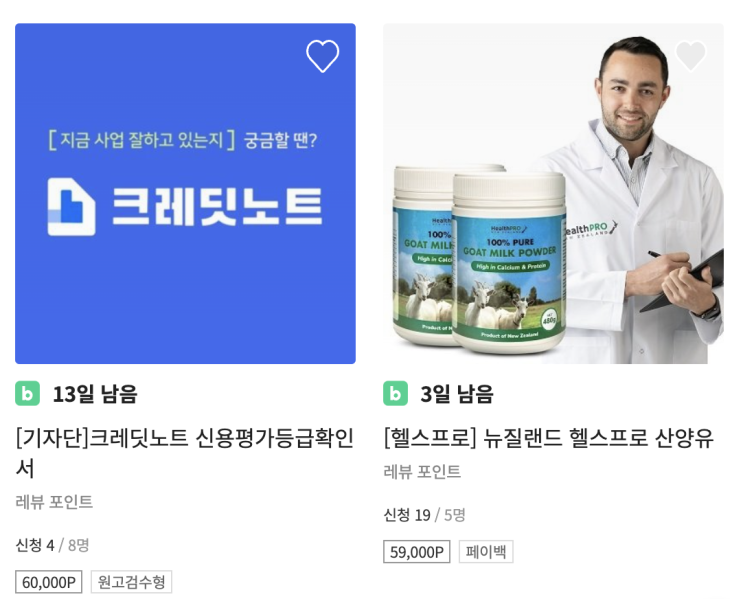Click 3일 남음 remaining days label

pos(457,394)
